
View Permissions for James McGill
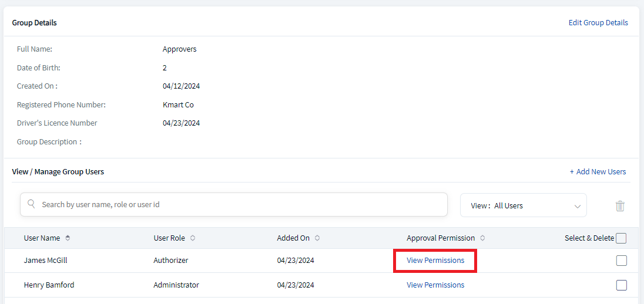pos(435,260)
